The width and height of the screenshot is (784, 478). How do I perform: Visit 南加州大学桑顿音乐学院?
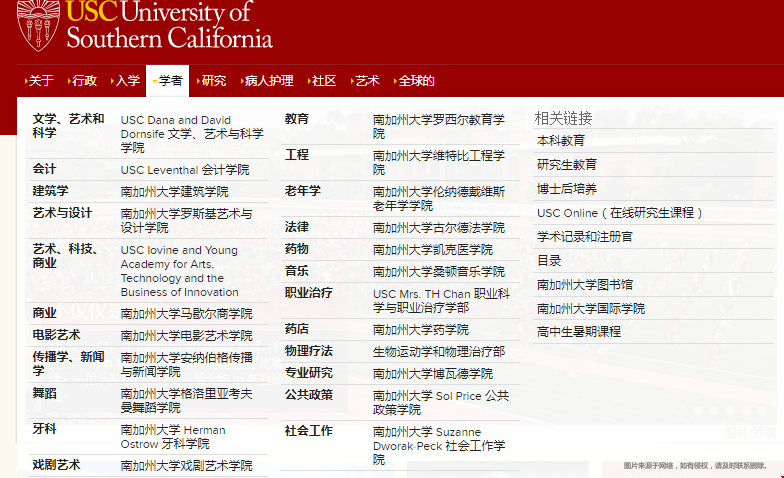[x=439, y=272]
